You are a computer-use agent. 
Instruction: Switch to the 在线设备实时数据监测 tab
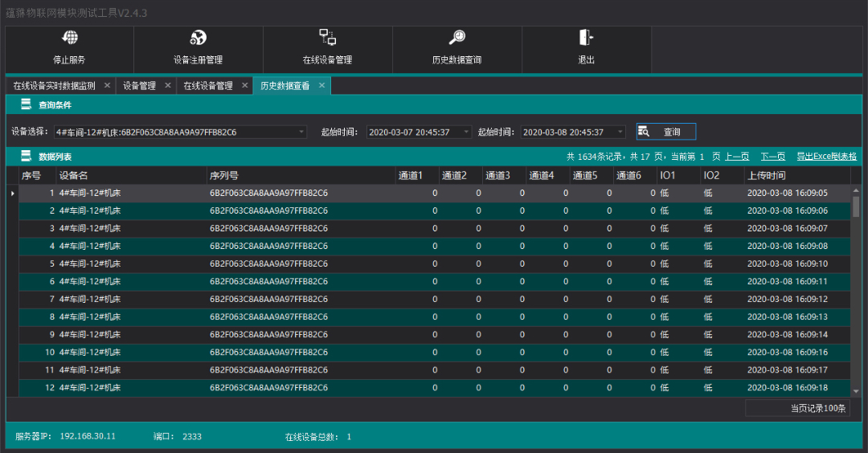point(54,85)
